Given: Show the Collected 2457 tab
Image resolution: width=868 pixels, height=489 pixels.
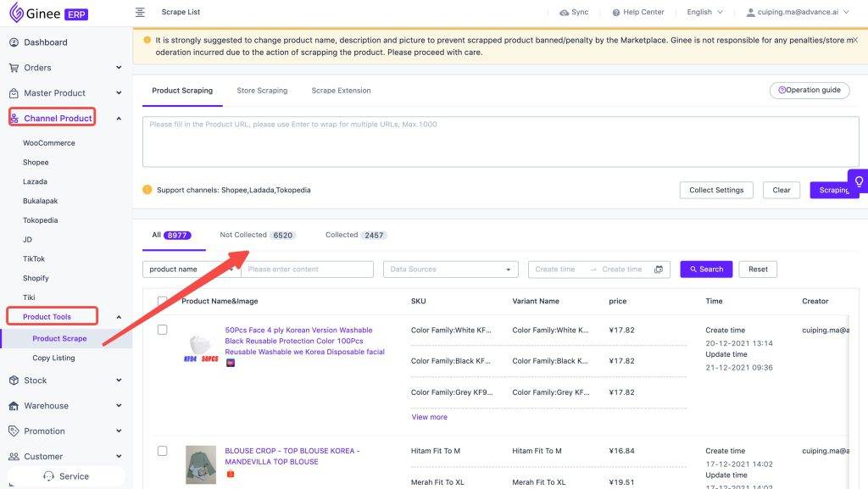Looking at the screenshot, I should tap(356, 235).
